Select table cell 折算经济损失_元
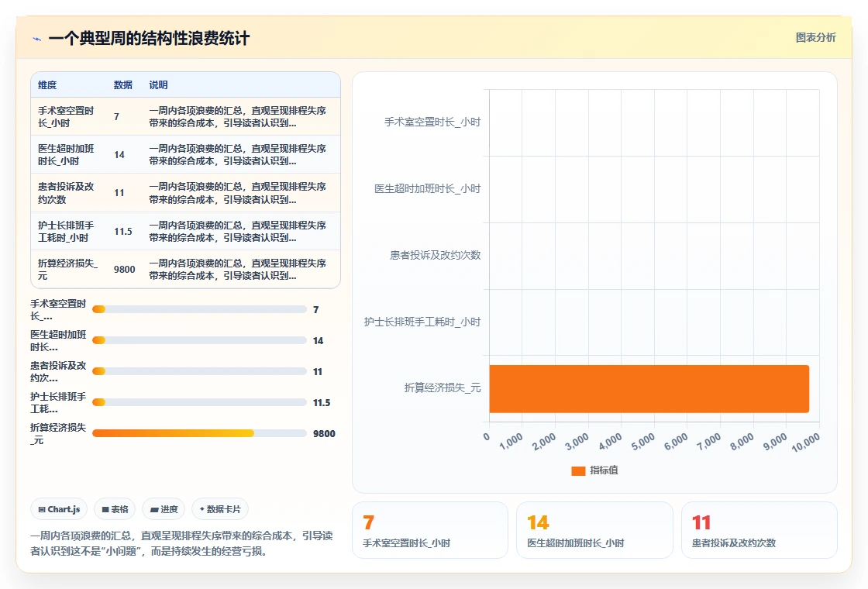The height and width of the screenshot is (589, 868). [x=67, y=269]
